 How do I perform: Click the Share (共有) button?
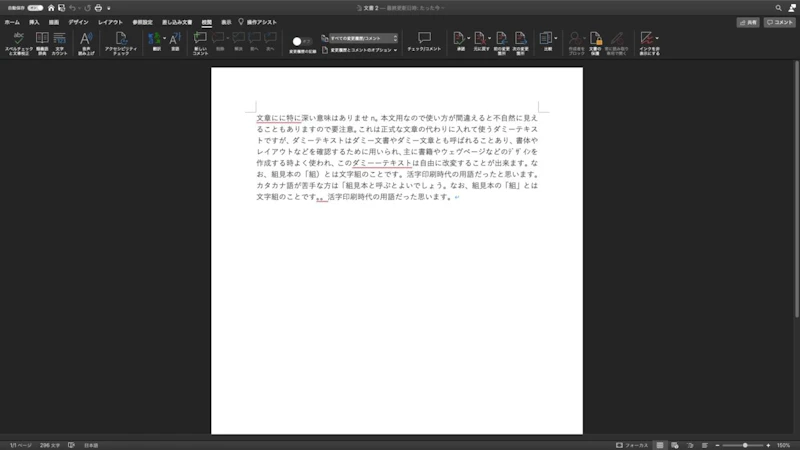click(x=746, y=21)
